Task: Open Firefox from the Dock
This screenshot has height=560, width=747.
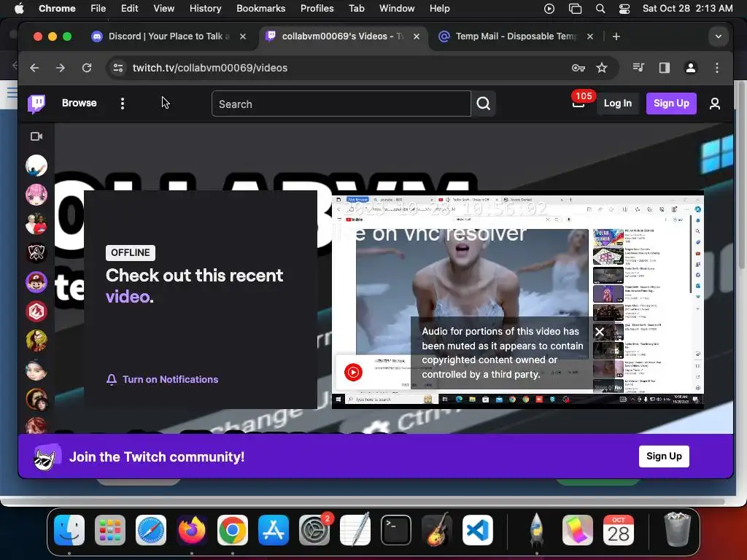Action: point(192,530)
